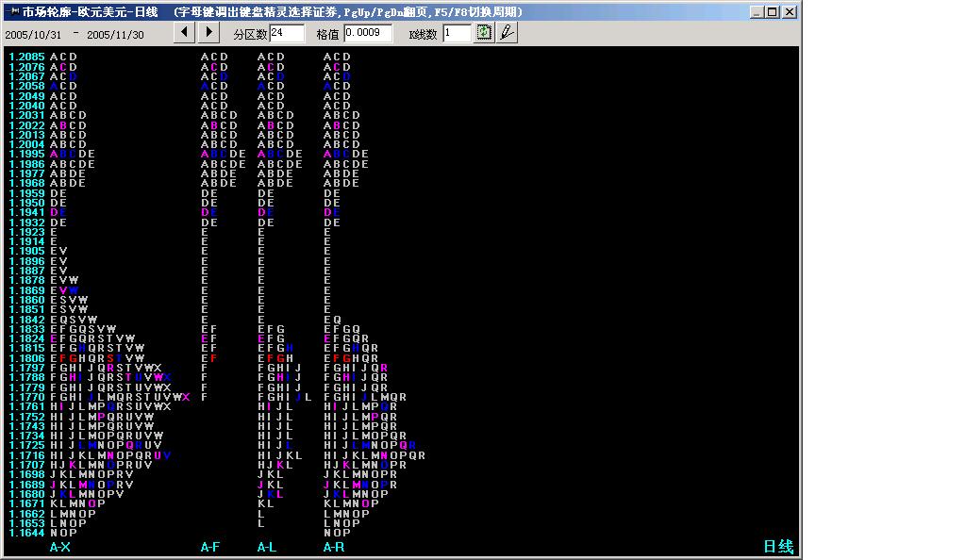The width and height of the screenshot is (966, 560).
Task: Click price level 1.1716
Action: coord(27,455)
